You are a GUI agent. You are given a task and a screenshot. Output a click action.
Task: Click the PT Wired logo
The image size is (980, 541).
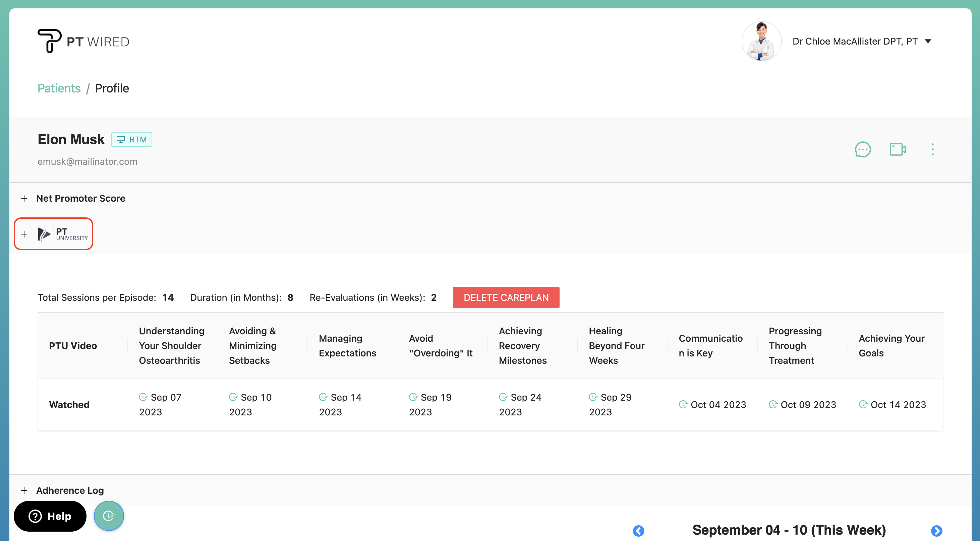click(x=83, y=41)
